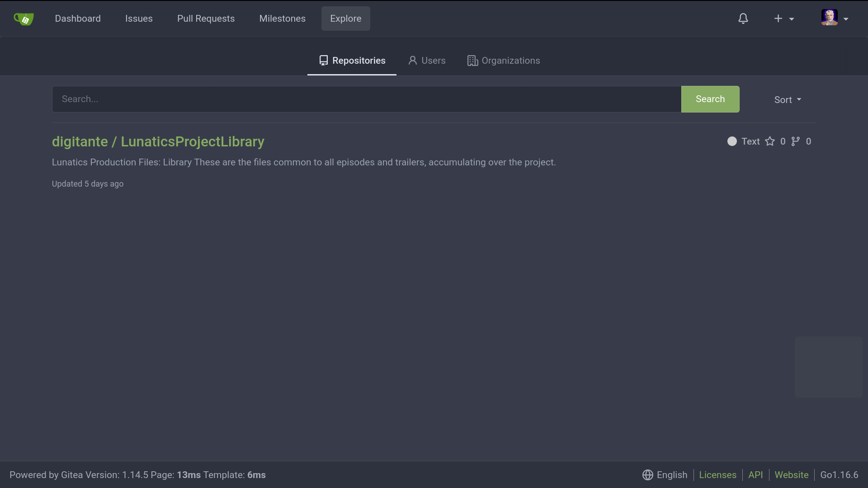Click the Text language color dot
The width and height of the screenshot is (868, 488).
(732, 141)
